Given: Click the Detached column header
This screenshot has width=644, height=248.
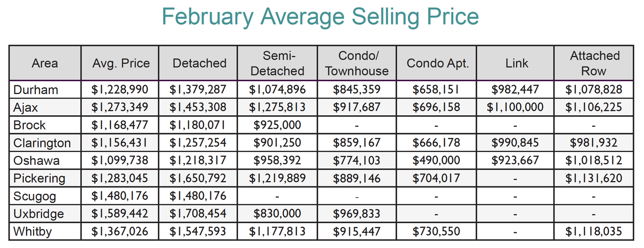Looking at the screenshot, I should click(x=199, y=63).
